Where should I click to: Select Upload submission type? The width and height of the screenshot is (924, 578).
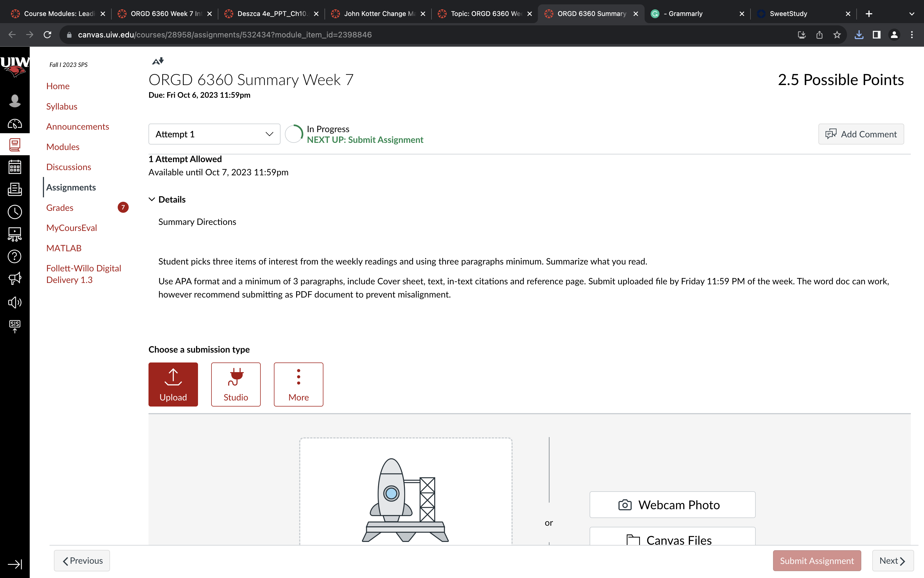click(x=173, y=384)
